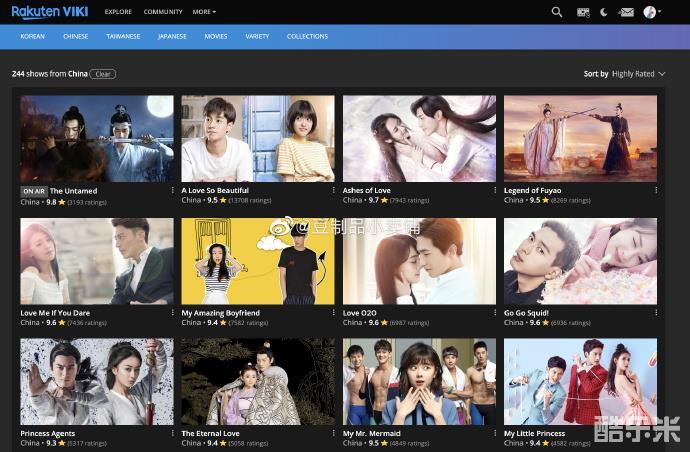Open A Love So Beautiful title link
This screenshot has width=690, height=452.
coord(215,191)
